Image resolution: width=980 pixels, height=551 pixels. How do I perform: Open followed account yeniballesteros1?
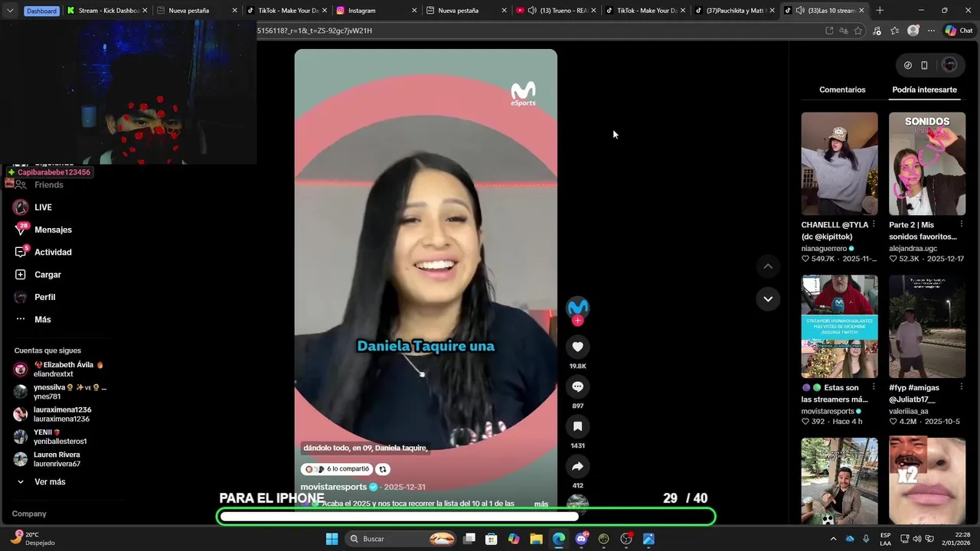point(50,436)
